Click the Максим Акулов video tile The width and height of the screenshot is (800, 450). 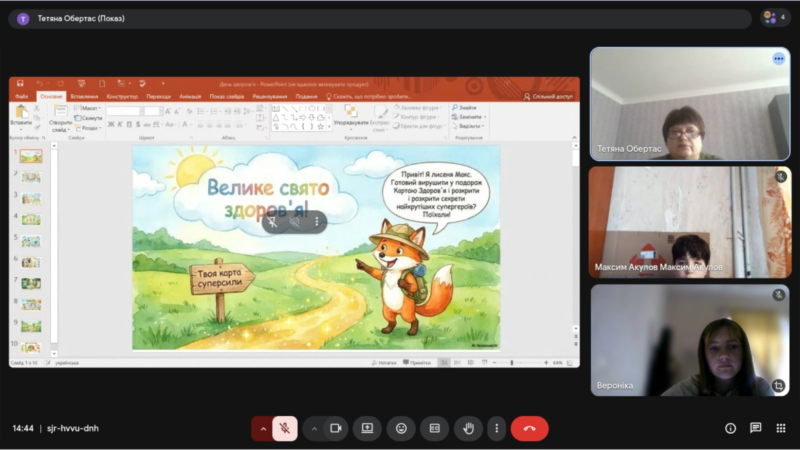[x=689, y=222]
